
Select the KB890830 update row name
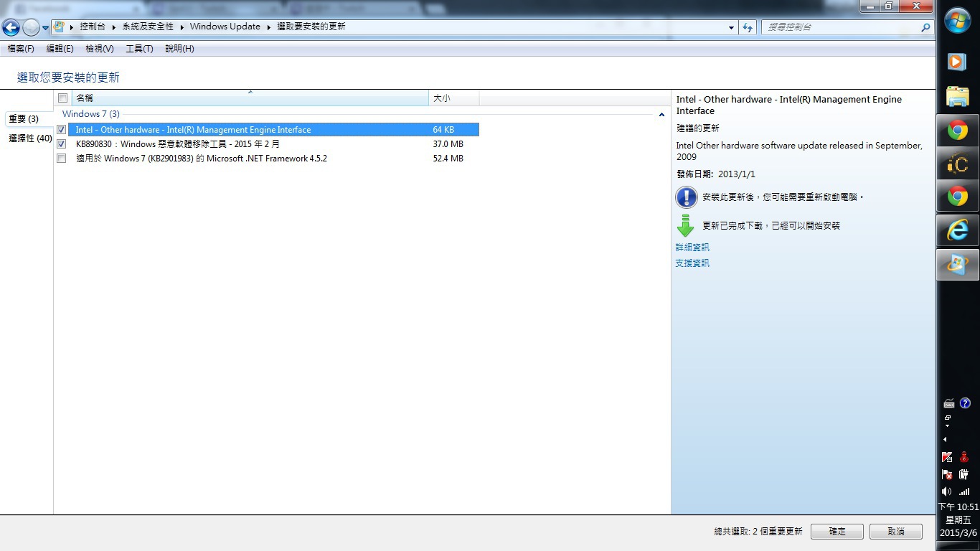(178, 144)
